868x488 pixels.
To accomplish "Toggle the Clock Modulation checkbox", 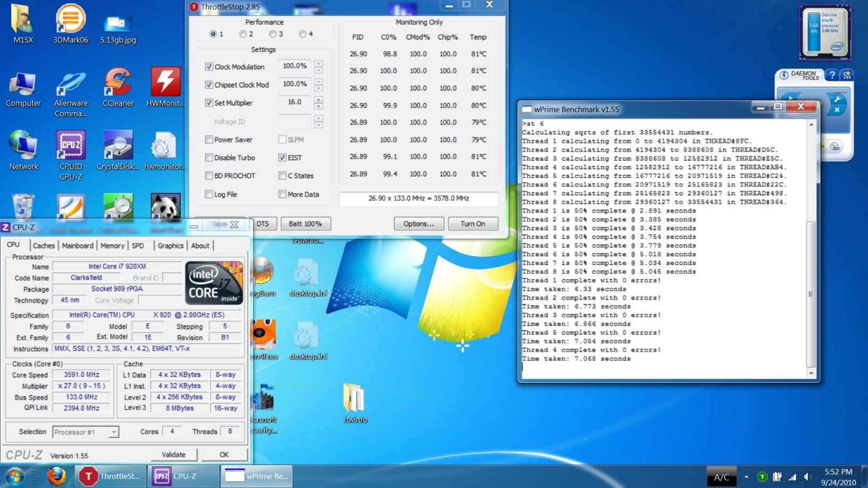I will point(209,67).
